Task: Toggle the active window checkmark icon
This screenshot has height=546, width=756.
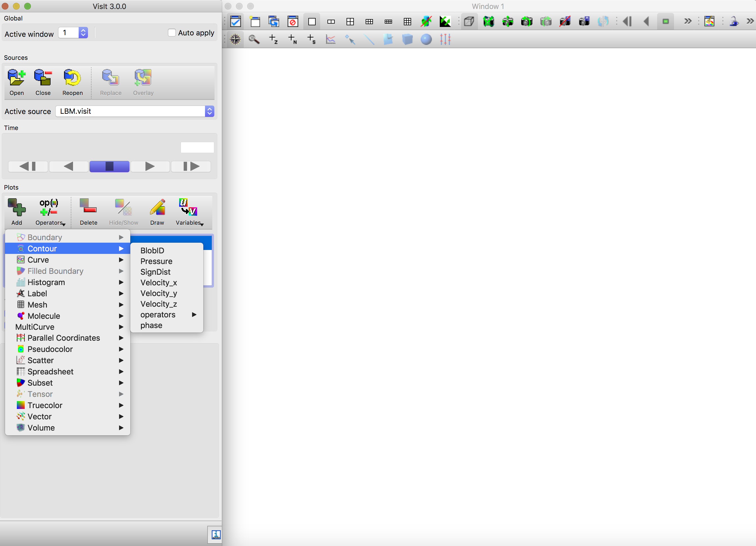Action: pyautogui.click(x=236, y=22)
